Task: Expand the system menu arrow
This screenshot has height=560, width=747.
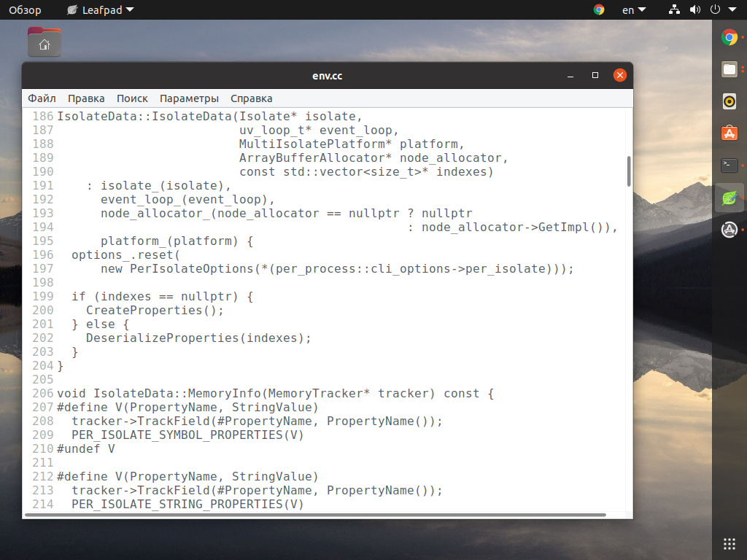Action: click(732, 9)
